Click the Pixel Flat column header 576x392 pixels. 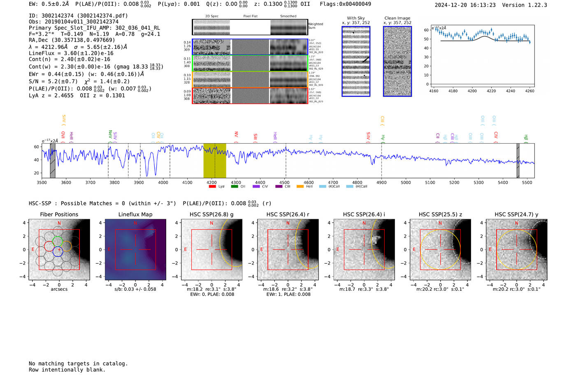[250, 16]
